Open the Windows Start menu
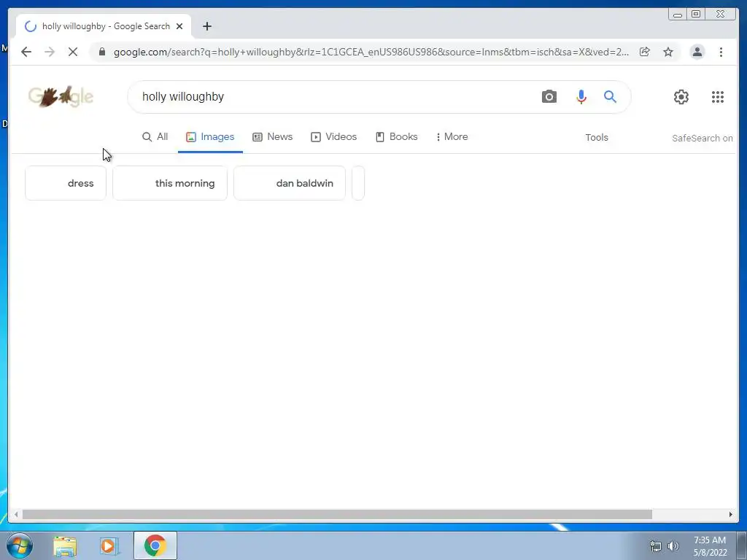Viewport: 747px width, 560px height. (19, 545)
